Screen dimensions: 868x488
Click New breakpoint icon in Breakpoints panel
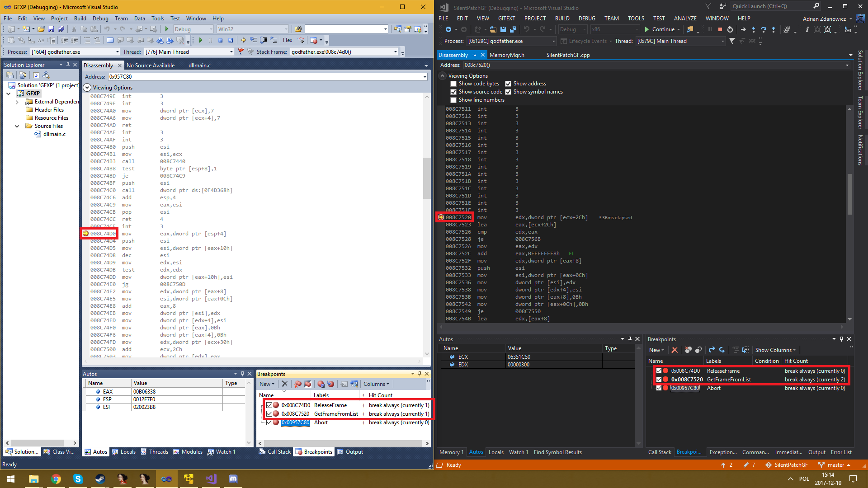656,350
